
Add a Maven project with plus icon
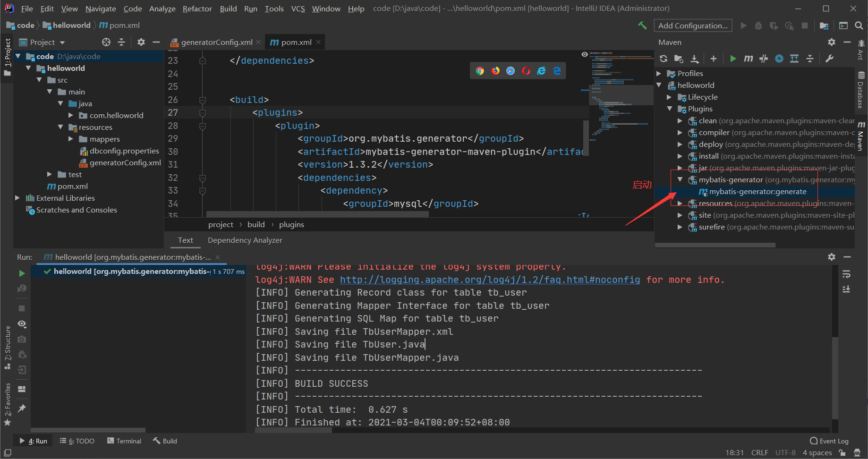click(x=714, y=59)
